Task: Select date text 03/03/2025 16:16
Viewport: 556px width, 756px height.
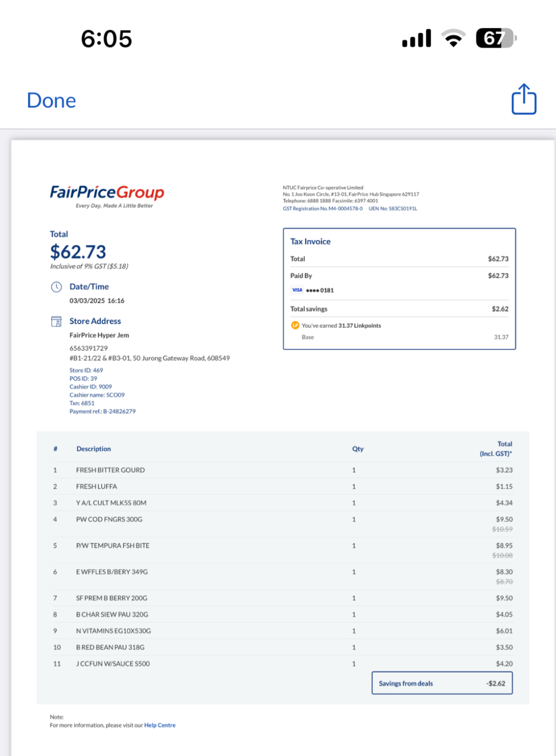Action: tap(97, 301)
